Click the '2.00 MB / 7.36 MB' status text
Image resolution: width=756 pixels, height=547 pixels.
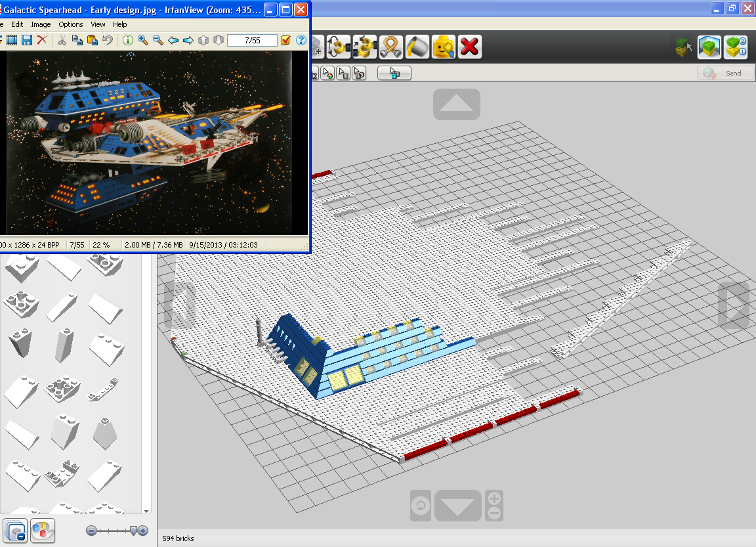click(154, 245)
